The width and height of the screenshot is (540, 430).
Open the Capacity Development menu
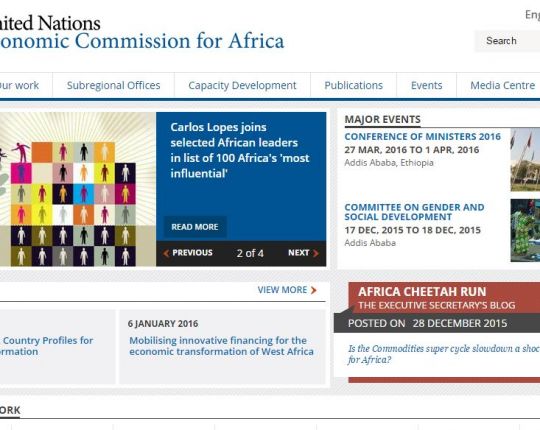pos(242,85)
